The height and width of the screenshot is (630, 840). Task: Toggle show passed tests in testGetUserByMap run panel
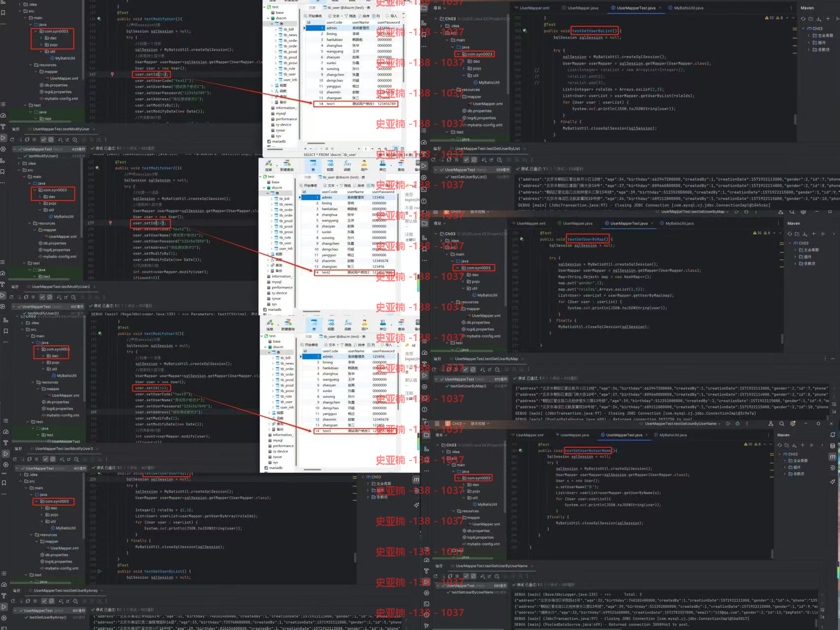pyautogui.click(x=465, y=369)
